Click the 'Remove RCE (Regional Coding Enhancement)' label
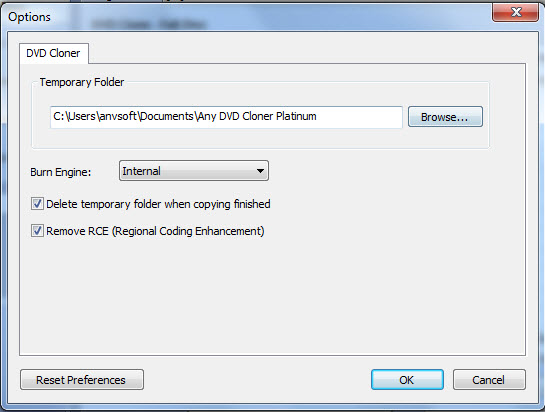The height and width of the screenshot is (412, 545). pos(155,231)
